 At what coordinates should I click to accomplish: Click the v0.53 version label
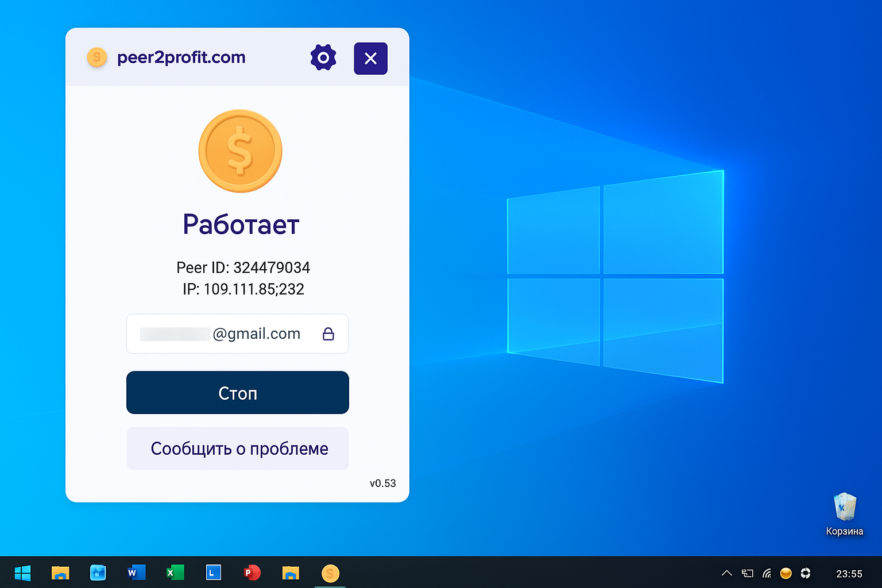click(x=383, y=483)
